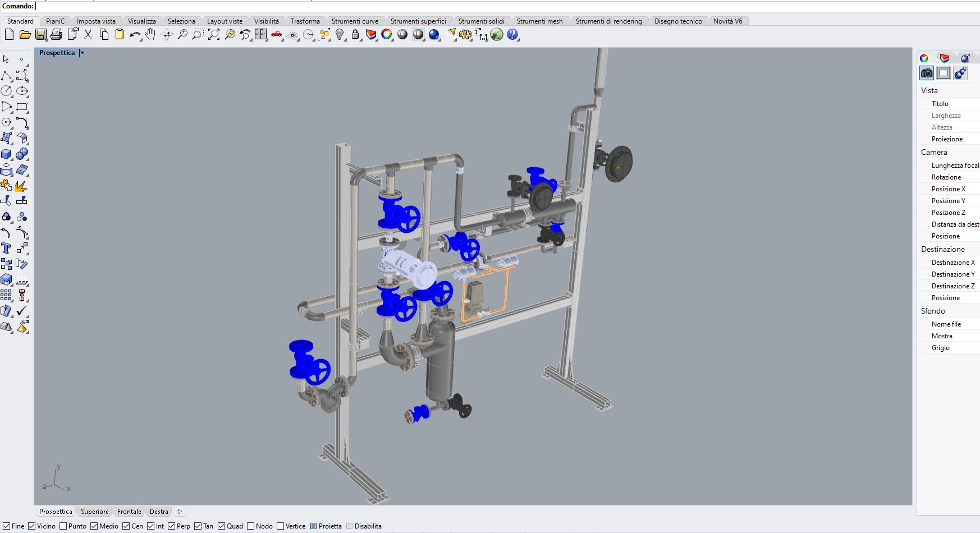The height and width of the screenshot is (533, 980).
Task: Click the Prospettica viewport title label
Action: point(57,53)
